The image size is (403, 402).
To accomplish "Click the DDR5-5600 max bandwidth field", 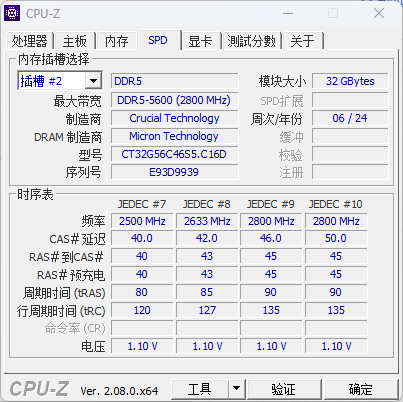I will coord(174,100).
